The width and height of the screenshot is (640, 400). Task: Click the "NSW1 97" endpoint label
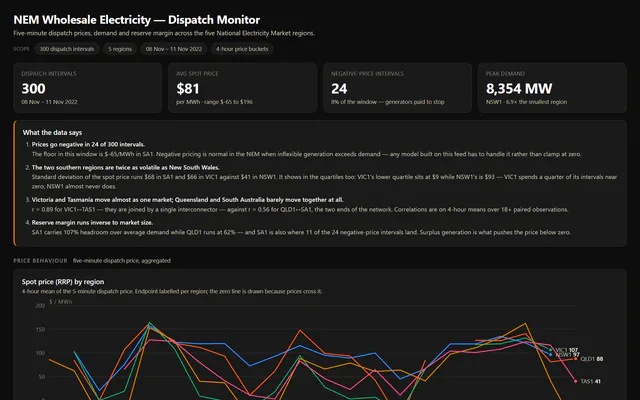pyautogui.click(x=567, y=355)
